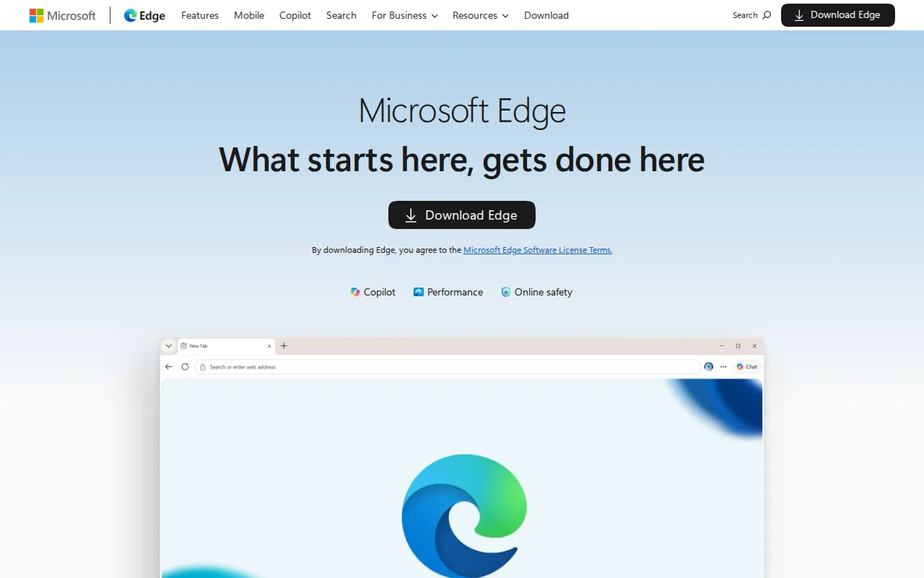This screenshot has height=578, width=924.
Task: Click the refresh icon in mockup browser
Action: pos(185,367)
